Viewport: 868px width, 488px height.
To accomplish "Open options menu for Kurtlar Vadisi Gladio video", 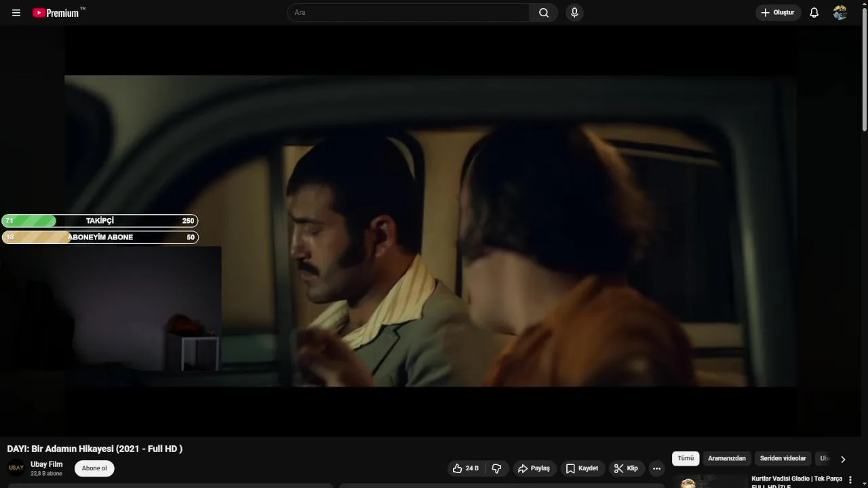I will [850, 480].
